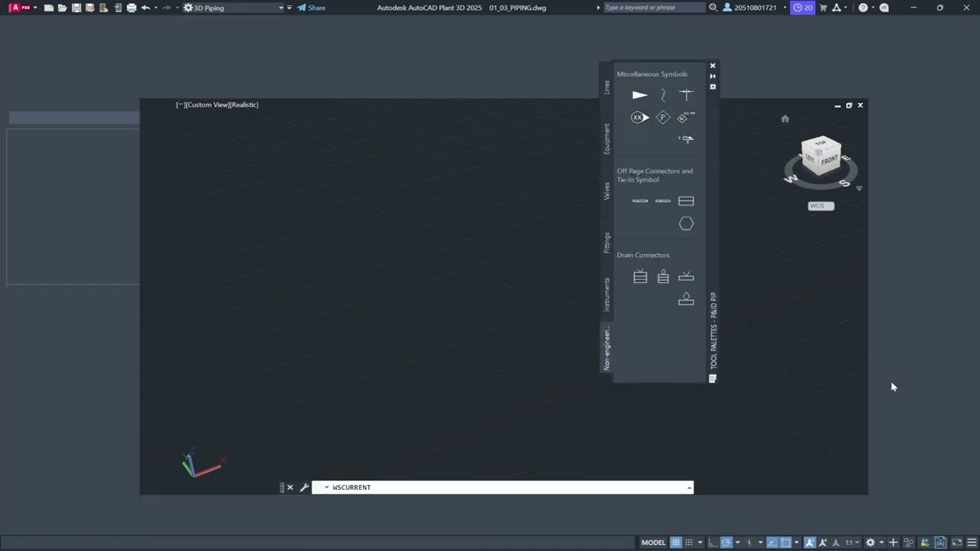Click the [Realistic] visual style label
Image resolution: width=980 pixels, height=551 pixels.
[244, 105]
